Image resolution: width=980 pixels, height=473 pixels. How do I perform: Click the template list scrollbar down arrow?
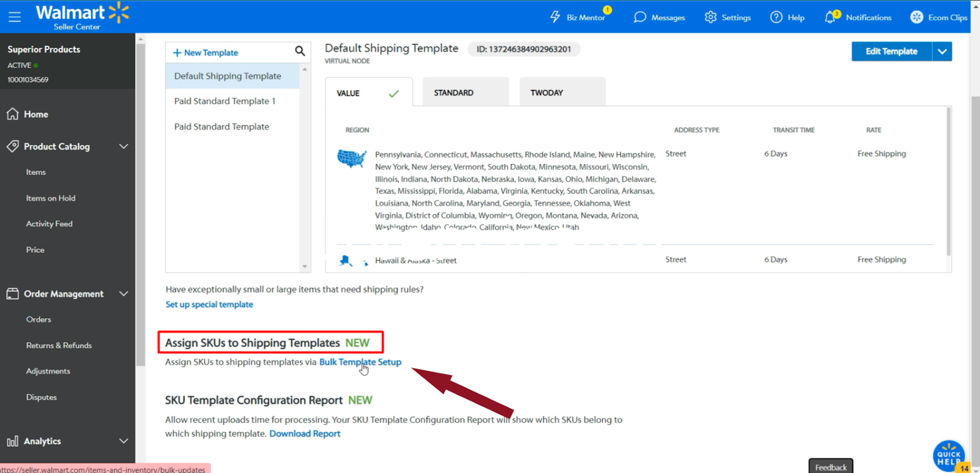(304, 267)
